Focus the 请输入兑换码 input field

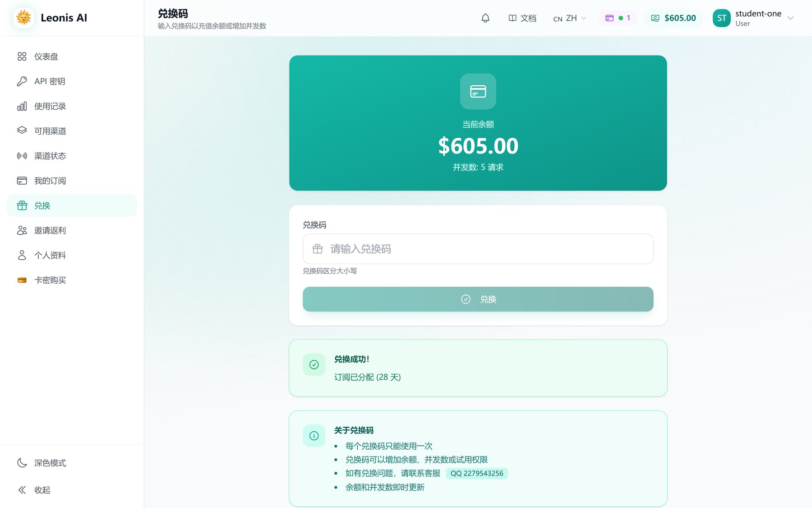[x=478, y=249]
